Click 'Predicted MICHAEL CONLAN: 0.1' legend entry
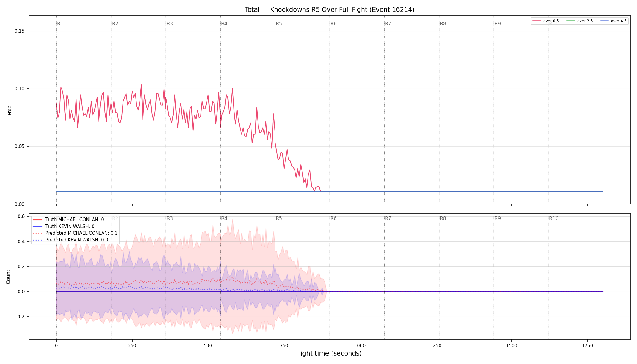The width and height of the screenshot is (637, 364). click(x=75, y=233)
